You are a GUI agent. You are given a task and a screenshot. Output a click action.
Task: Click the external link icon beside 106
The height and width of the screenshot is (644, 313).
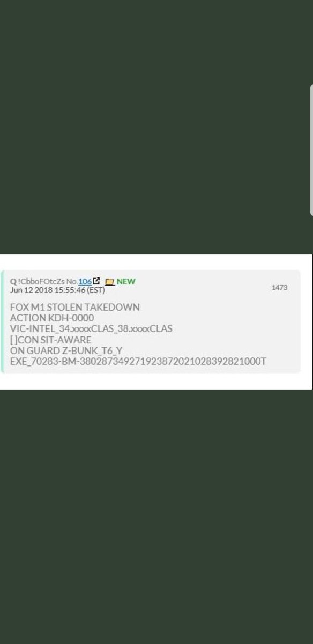(x=96, y=281)
